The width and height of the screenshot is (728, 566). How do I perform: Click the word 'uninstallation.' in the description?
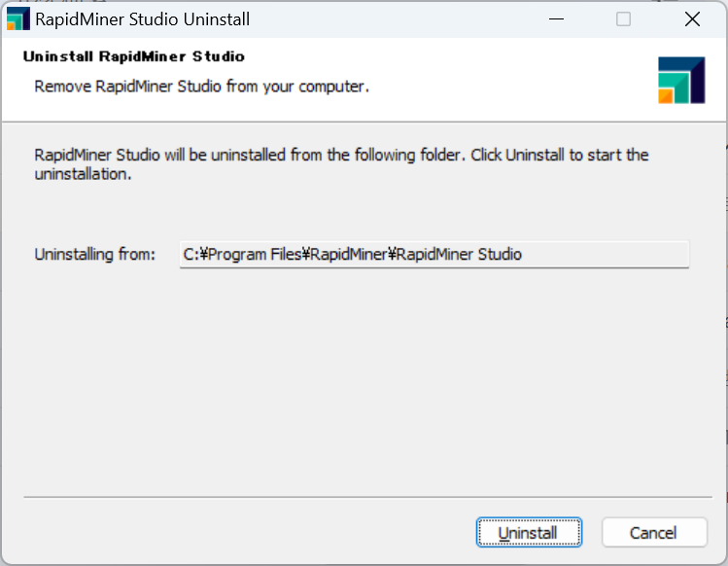point(83,174)
